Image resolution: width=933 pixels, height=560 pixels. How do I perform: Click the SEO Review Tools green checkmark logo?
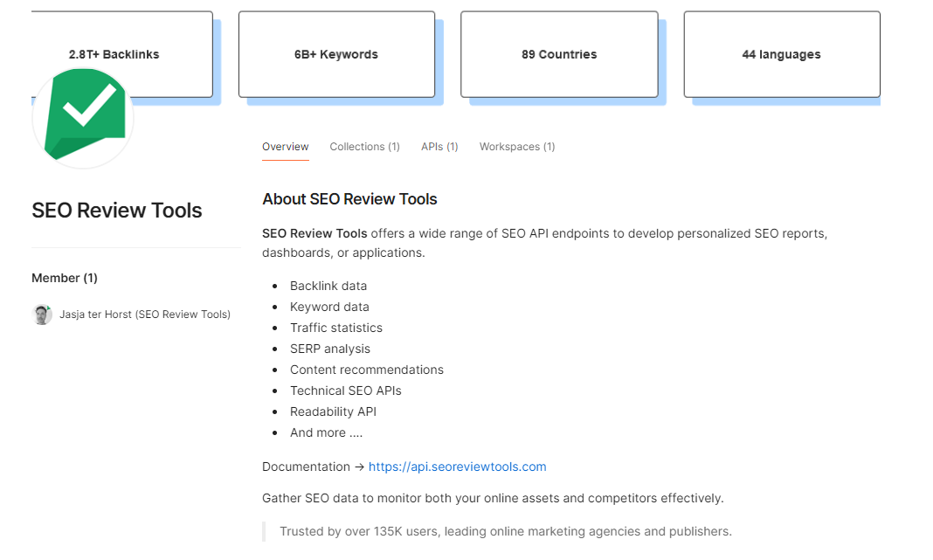[81, 114]
